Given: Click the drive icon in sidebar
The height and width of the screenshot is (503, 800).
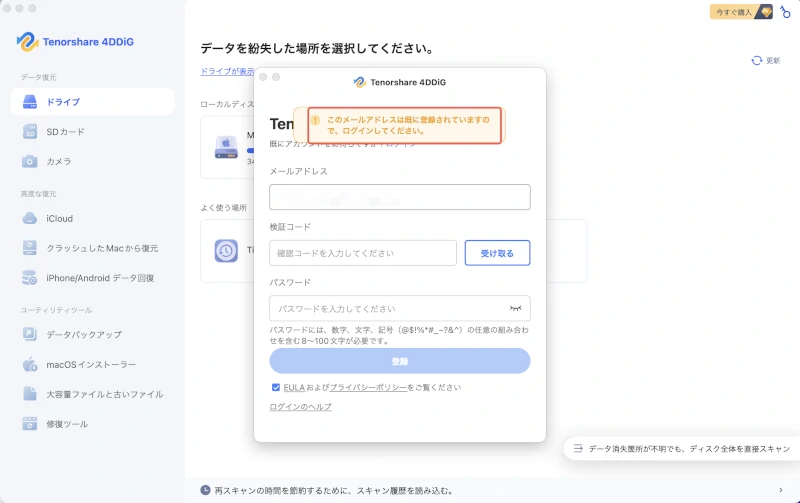Looking at the screenshot, I should 30,102.
